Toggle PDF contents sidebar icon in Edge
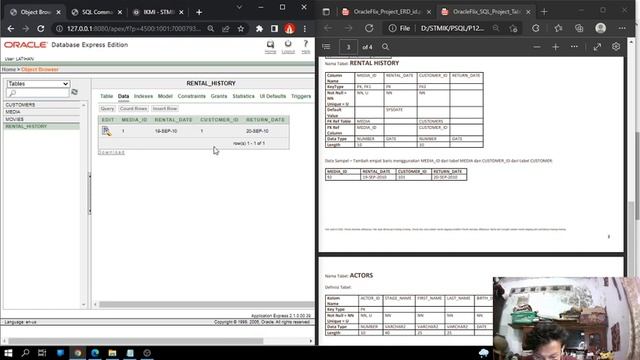The height and width of the screenshot is (360, 640). (326, 47)
